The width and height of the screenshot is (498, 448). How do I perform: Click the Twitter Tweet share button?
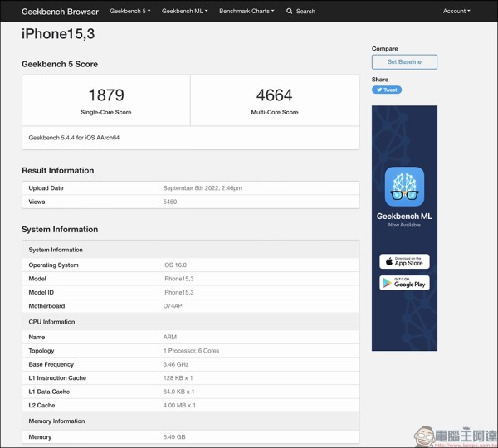coord(387,90)
